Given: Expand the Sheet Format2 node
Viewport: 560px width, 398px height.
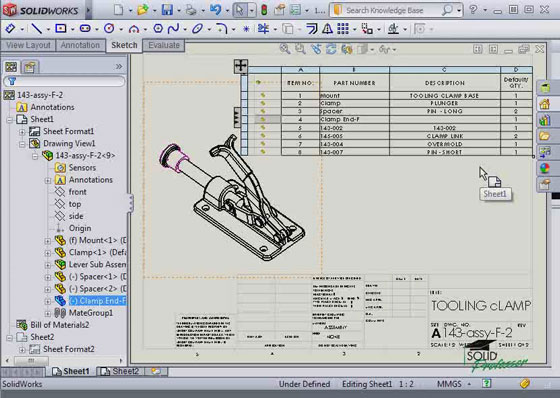Looking at the screenshot, I should coord(22,349).
